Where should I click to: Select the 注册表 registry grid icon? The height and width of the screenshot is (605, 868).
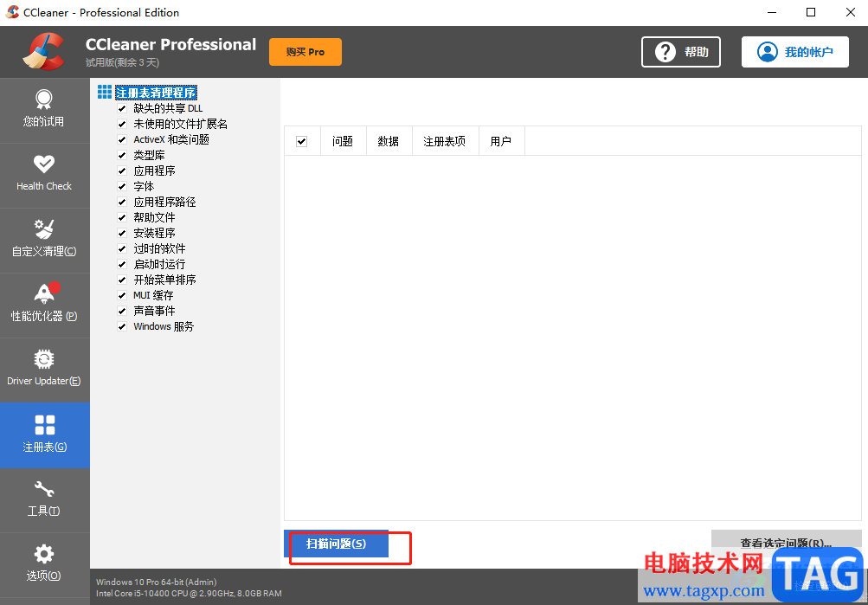[x=45, y=425]
